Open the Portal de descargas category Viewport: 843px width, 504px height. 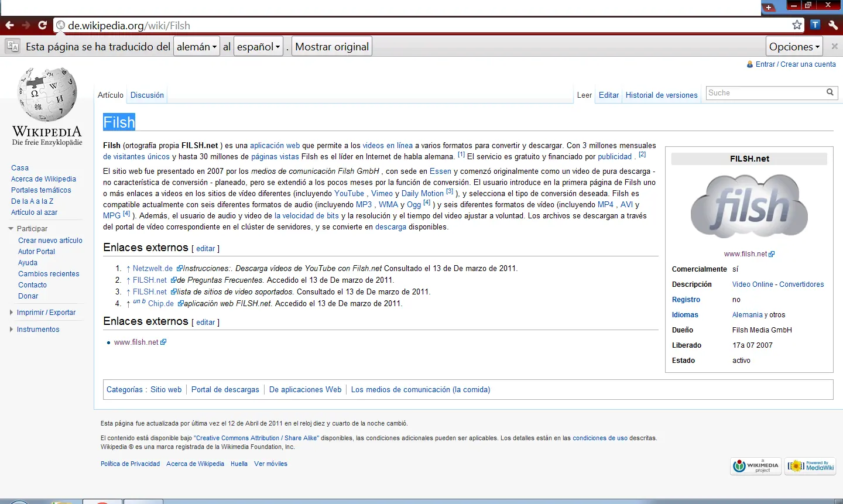225,390
